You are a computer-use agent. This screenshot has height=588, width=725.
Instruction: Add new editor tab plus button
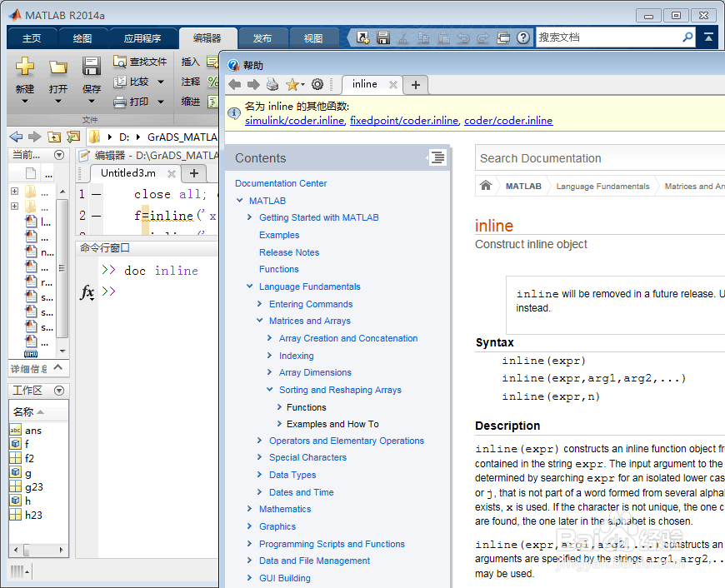(x=194, y=173)
